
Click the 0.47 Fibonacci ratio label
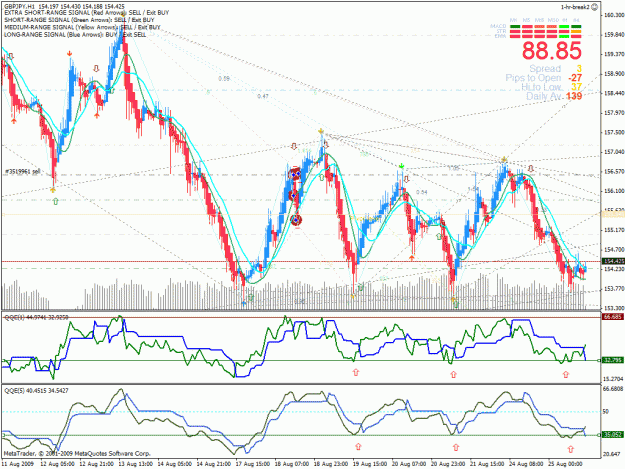coord(263,96)
